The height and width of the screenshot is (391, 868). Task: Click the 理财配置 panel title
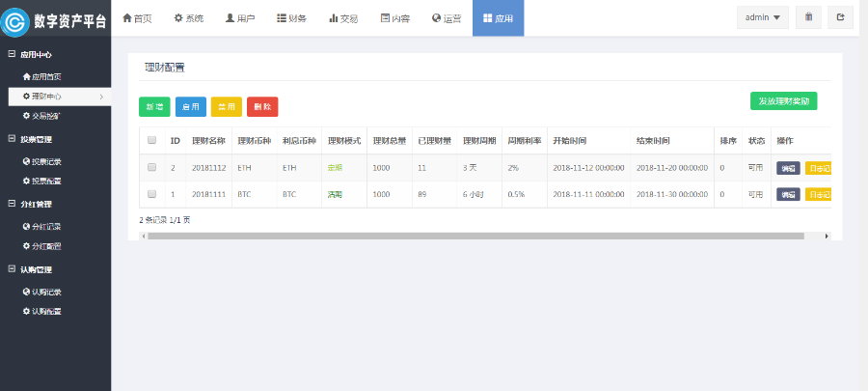pos(164,68)
